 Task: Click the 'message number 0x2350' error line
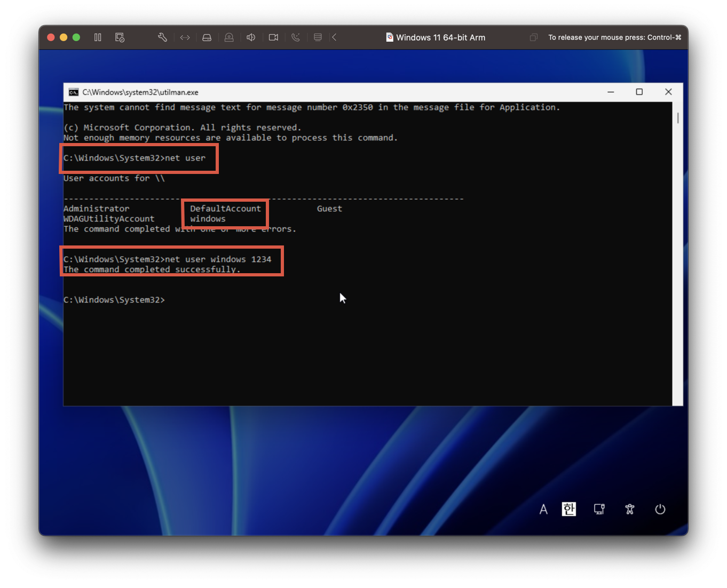click(312, 107)
